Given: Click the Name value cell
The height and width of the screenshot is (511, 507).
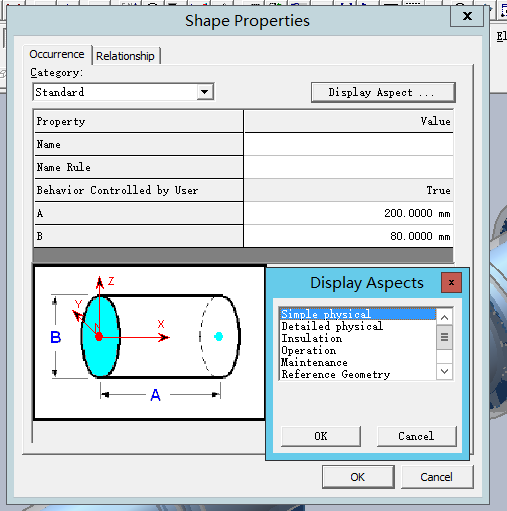Looking at the screenshot, I should (349, 144).
